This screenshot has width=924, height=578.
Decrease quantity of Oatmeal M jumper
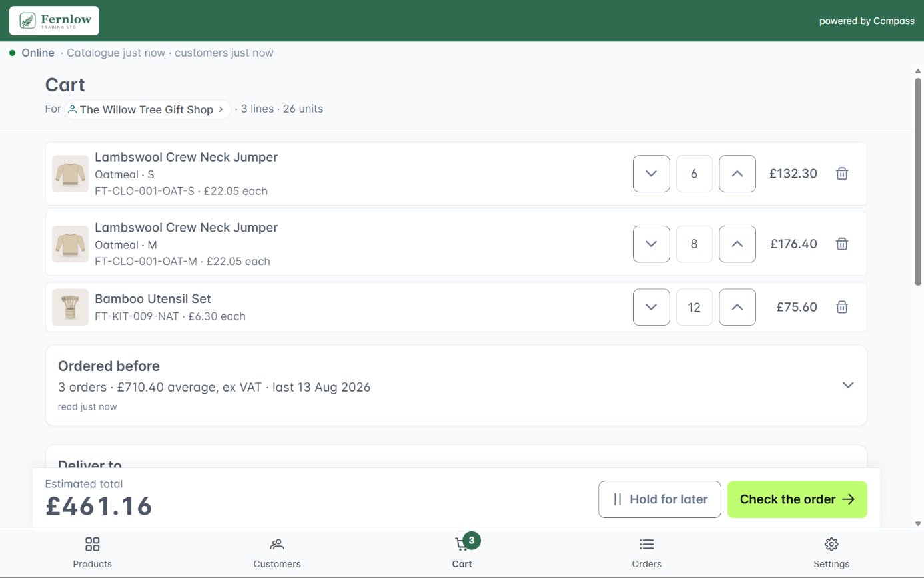652,244
